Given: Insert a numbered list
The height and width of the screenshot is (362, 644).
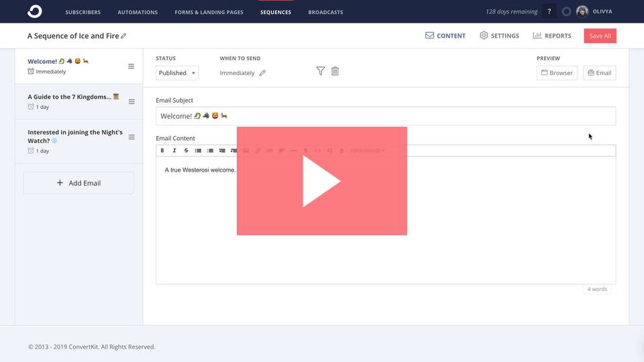Looking at the screenshot, I should click(x=210, y=151).
